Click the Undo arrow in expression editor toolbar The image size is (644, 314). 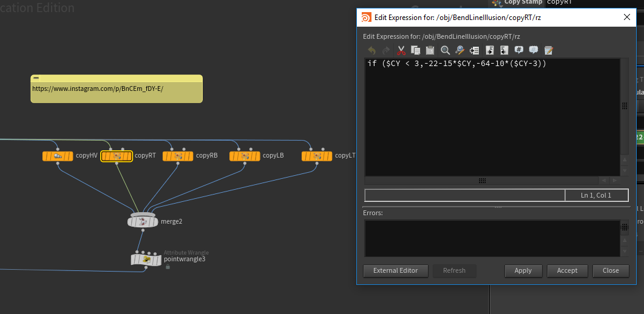[x=372, y=50]
